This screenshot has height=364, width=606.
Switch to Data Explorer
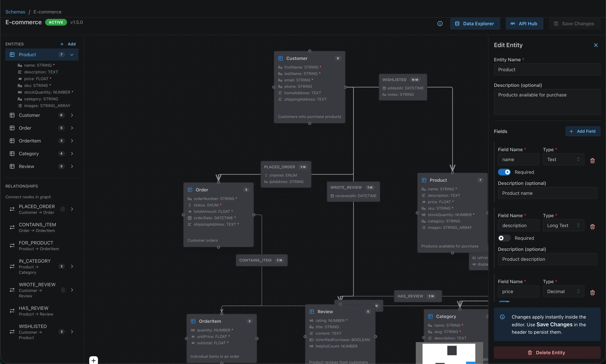pos(475,24)
